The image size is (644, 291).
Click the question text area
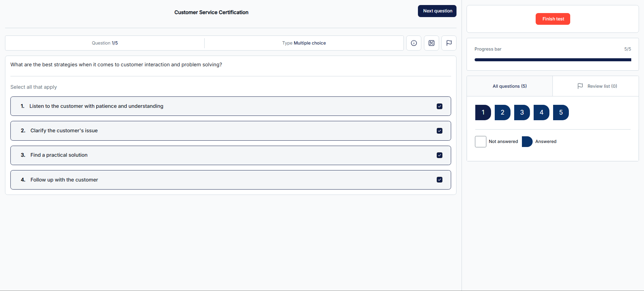[x=116, y=65]
